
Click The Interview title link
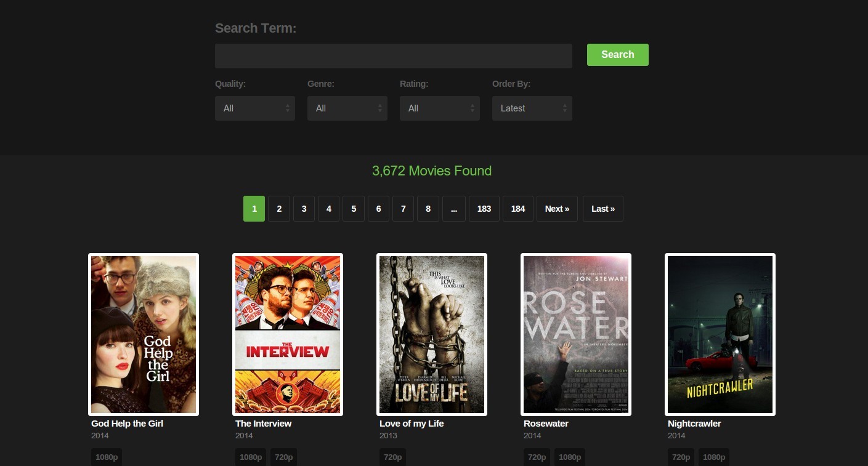pyautogui.click(x=263, y=424)
